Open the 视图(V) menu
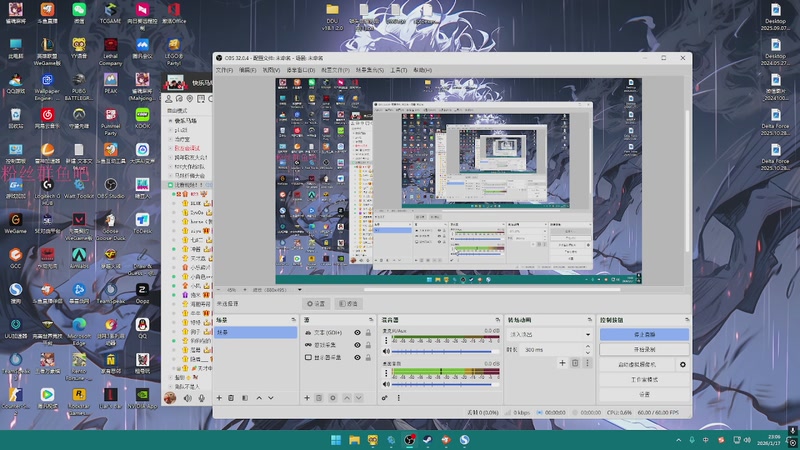800x450 pixels. pyautogui.click(x=271, y=70)
